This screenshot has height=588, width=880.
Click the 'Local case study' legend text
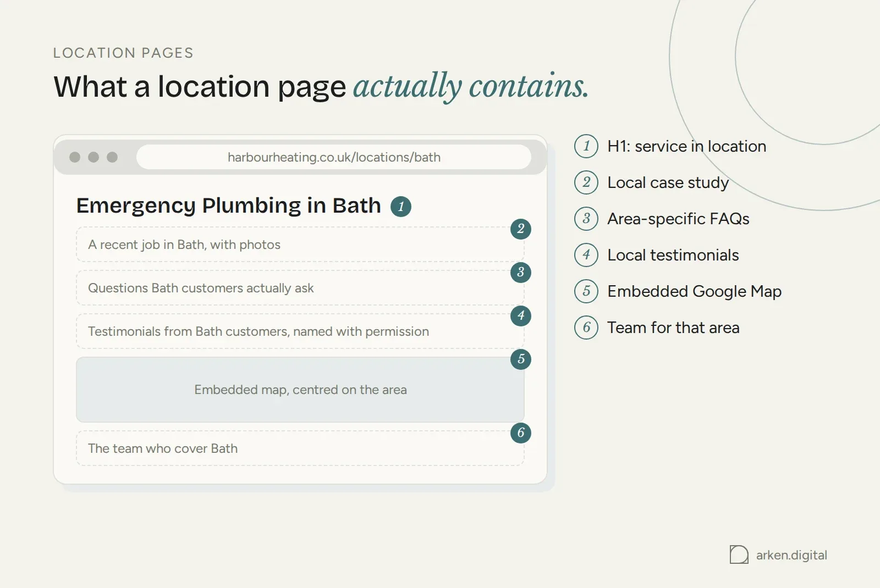(x=668, y=182)
